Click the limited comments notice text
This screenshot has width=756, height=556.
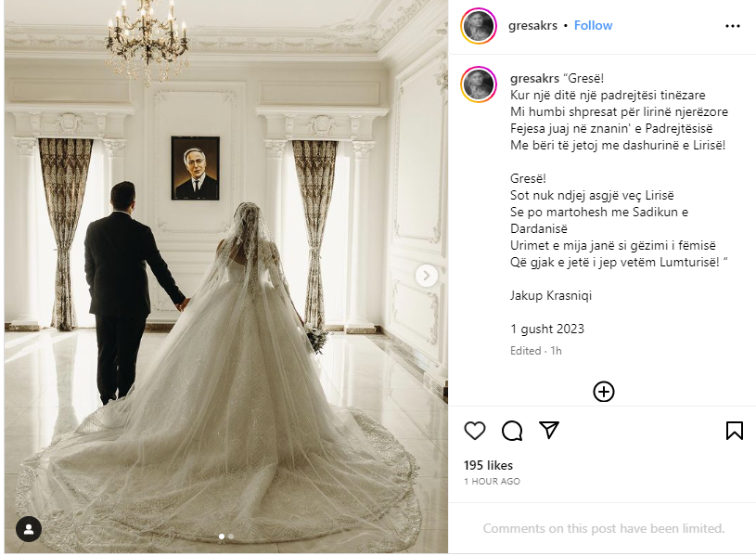click(x=604, y=528)
